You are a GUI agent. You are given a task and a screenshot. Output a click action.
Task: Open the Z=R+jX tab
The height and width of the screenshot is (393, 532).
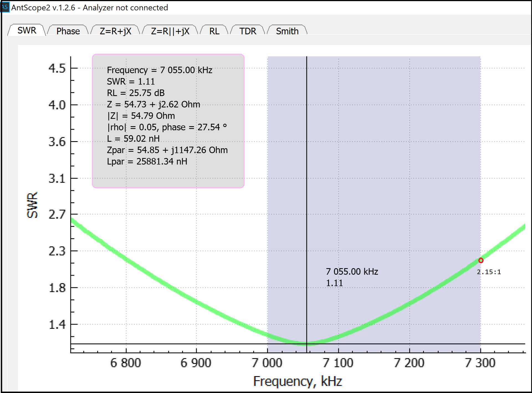pyautogui.click(x=115, y=31)
